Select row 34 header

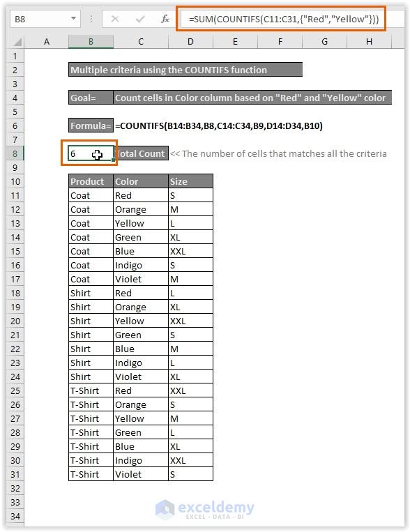15,516
